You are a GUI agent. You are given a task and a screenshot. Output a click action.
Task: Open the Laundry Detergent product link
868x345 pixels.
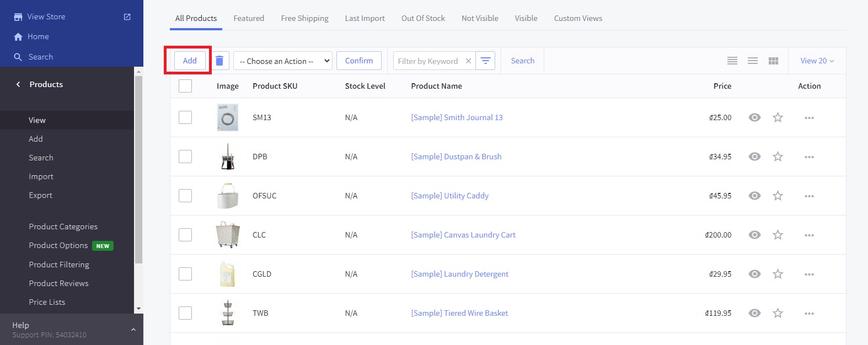point(459,274)
